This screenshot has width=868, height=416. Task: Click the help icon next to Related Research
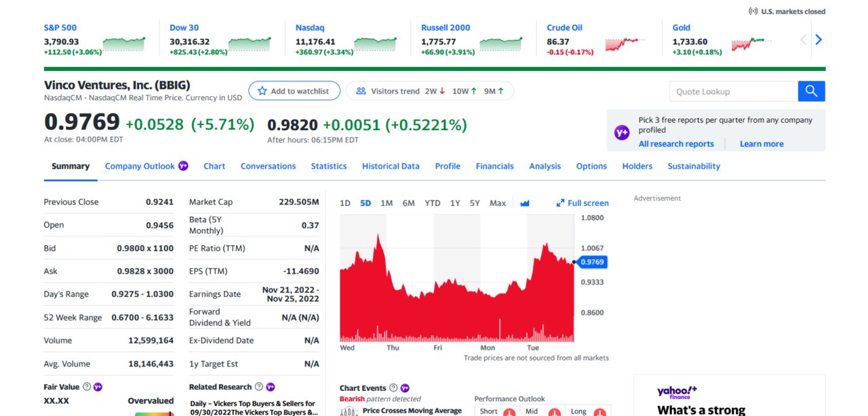click(258, 387)
